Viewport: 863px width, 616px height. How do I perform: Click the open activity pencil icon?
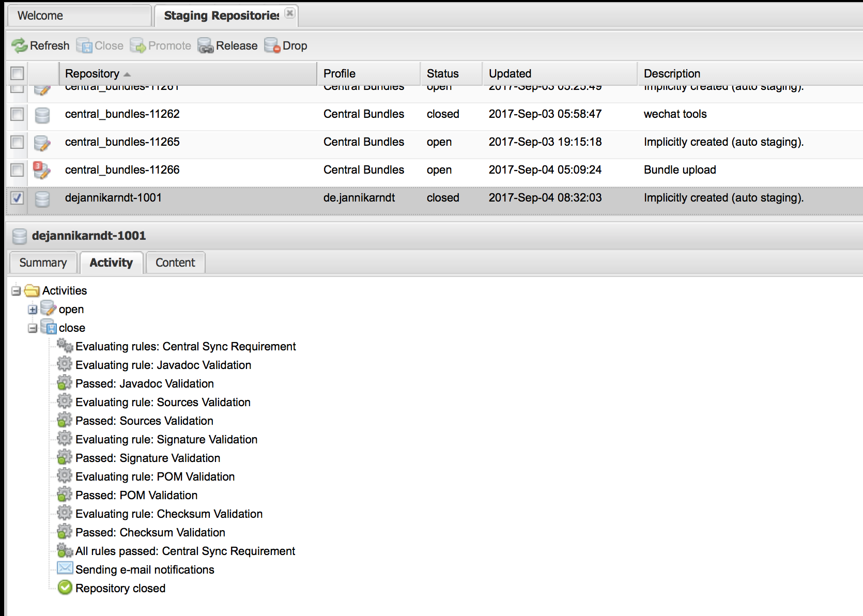pos(48,309)
